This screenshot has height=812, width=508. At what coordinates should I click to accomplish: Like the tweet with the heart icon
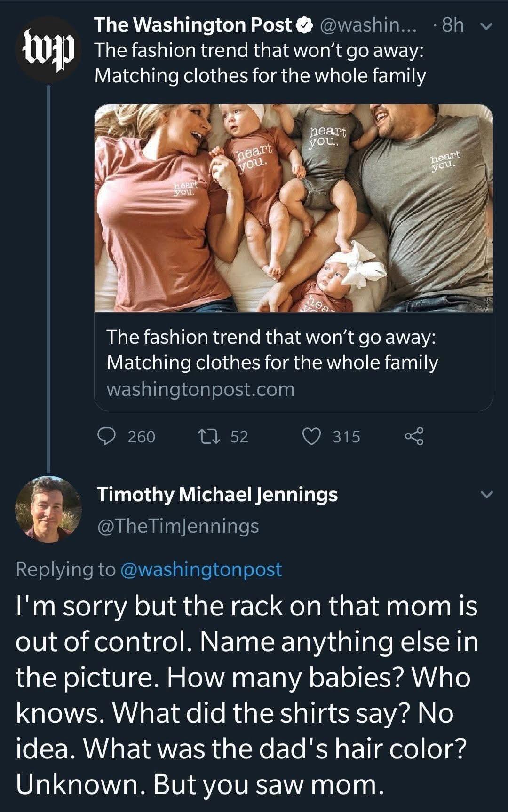point(310,436)
